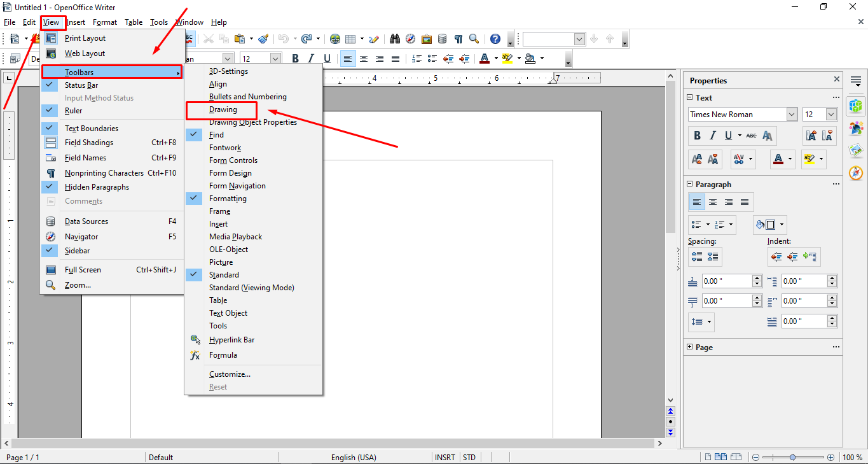Insert a table using the toolbar icon
868x464 pixels.
pyautogui.click(x=350, y=39)
